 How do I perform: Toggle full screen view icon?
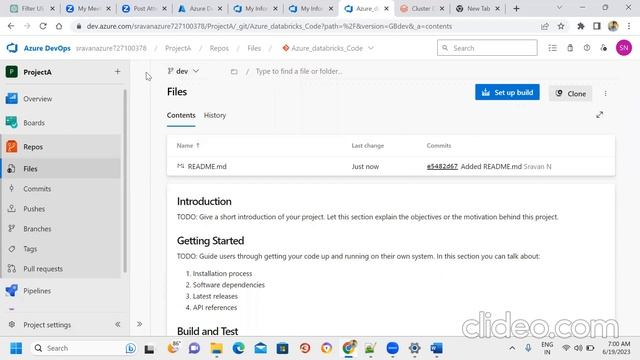600,115
